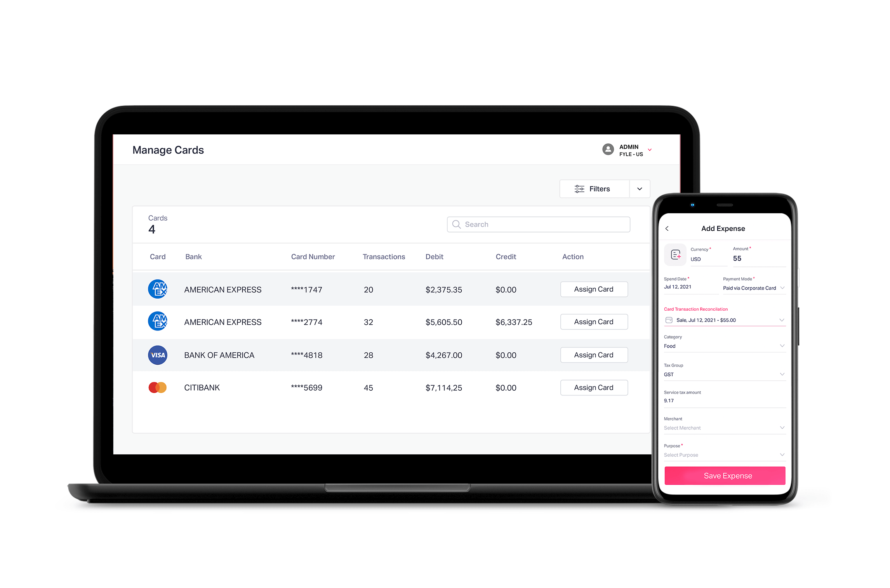Image resolution: width=890 pixels, height=588 pixels.
Task: Click the Filters icon on Manage Cards
Action: tap(580, 189)
